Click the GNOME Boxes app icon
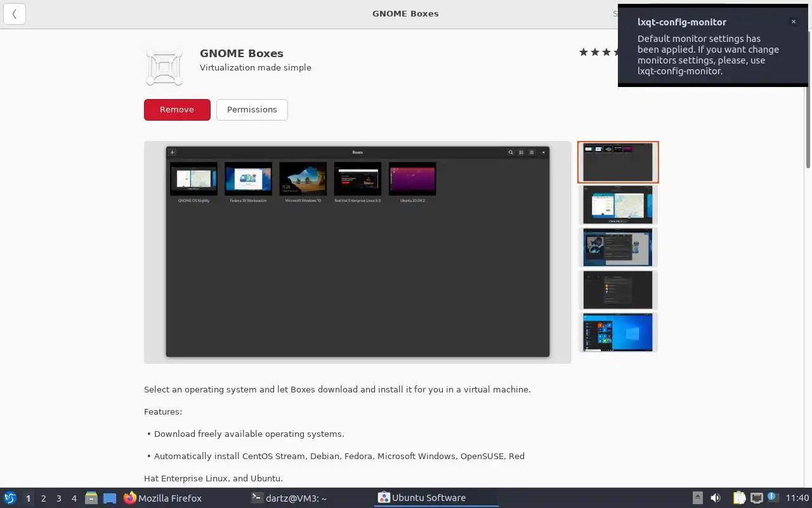 [164, 67]
